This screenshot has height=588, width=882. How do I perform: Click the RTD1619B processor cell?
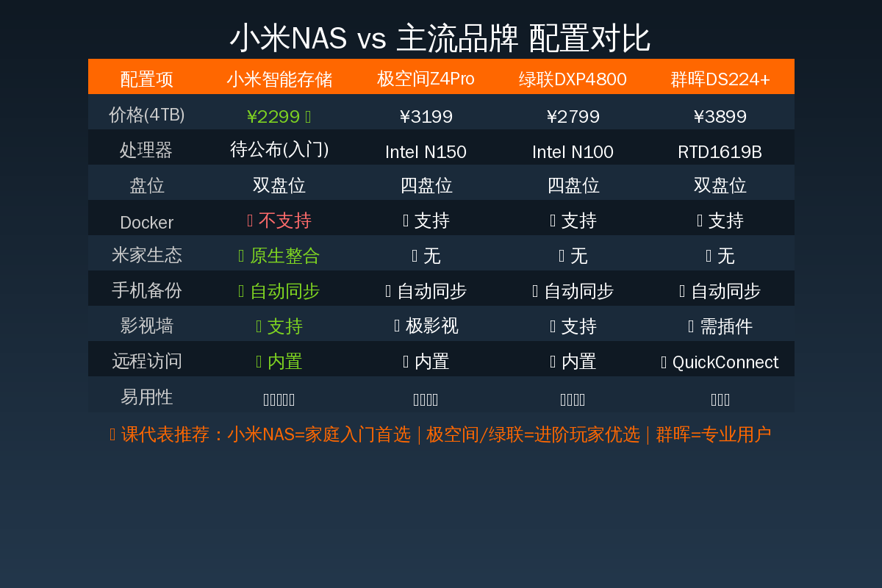(720, 152)
